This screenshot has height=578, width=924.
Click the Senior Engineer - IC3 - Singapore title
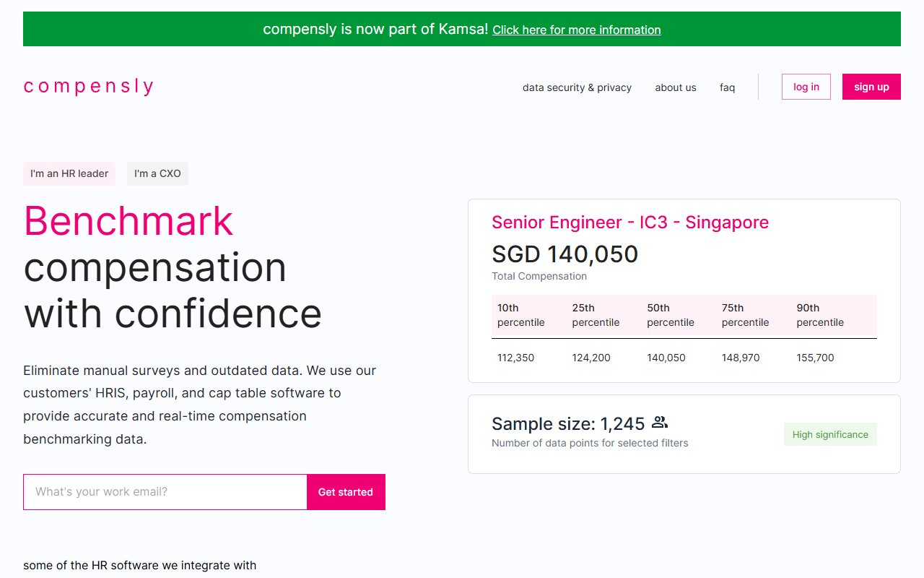pyautogui.click(x=630, y=223)
